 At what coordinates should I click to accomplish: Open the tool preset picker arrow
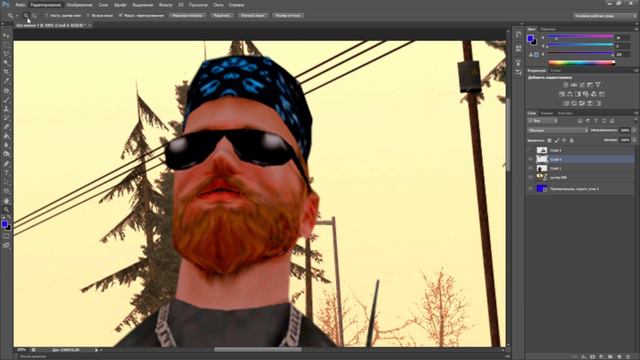pyautogui.click(x=17, y=16)
